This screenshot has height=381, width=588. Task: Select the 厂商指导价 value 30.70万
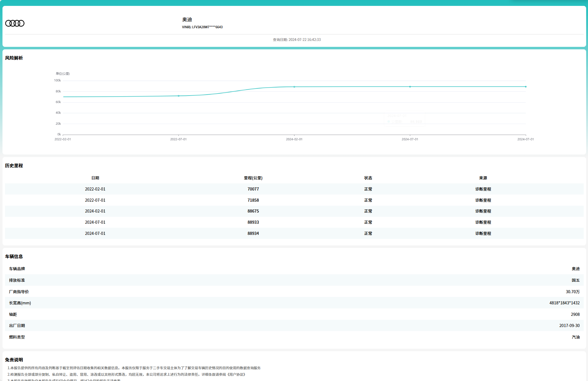point(572,292)
